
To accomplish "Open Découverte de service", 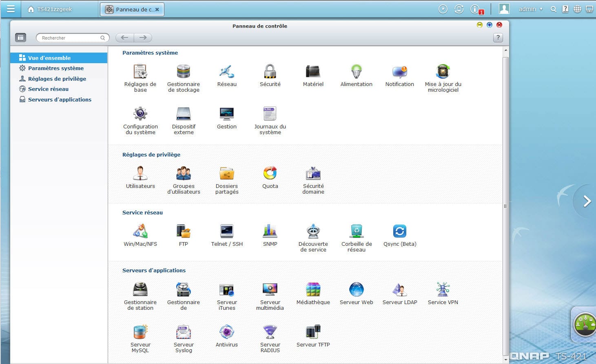I will 313,231.
